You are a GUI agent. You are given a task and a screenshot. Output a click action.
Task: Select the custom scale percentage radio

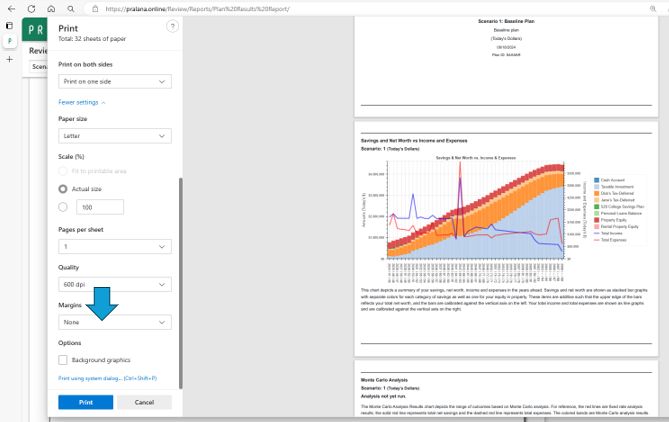tap(63, 207)
